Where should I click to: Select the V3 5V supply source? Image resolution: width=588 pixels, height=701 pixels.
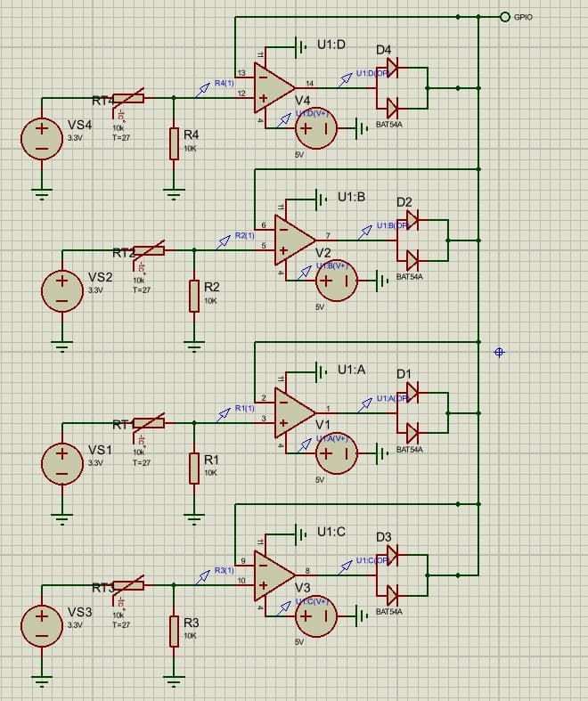coord(315,616)
